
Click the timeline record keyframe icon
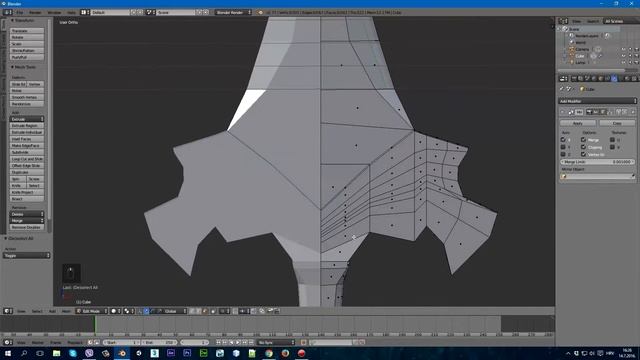pos(304,342)
